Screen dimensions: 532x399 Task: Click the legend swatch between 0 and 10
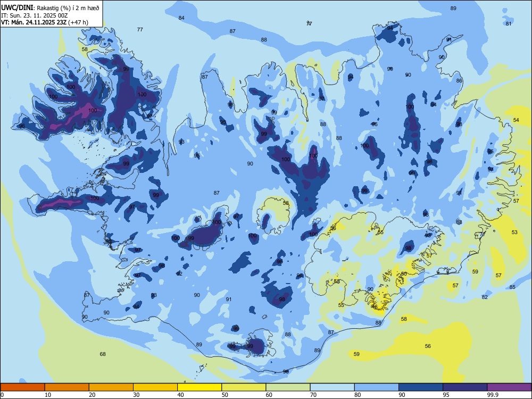pyautogui.click(x=22, y=387)
